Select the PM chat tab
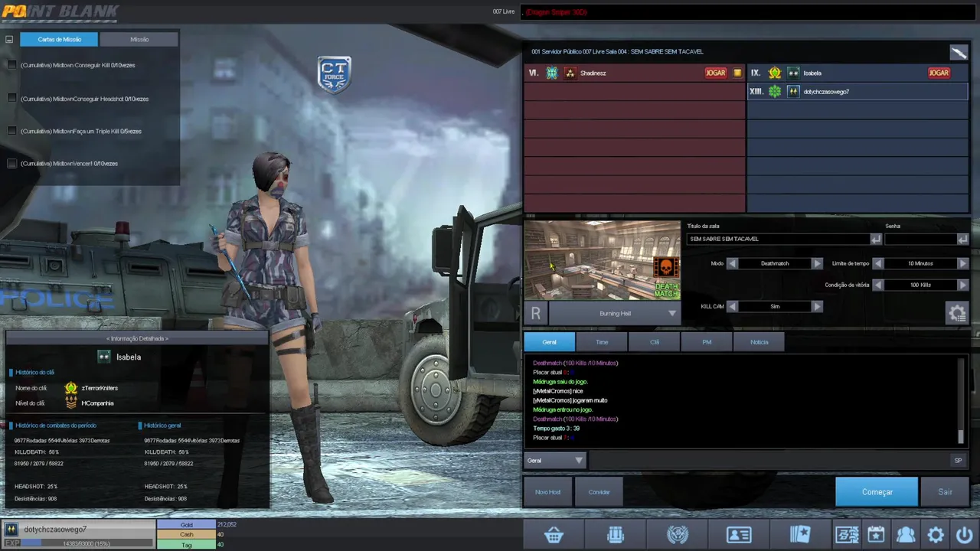980x551 pixels. tap(707, 342)
